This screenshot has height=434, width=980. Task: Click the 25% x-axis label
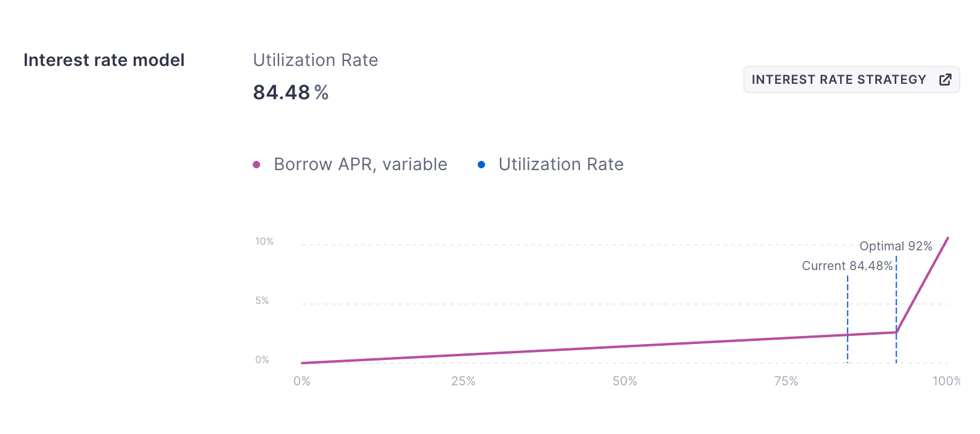click(463, 381)
